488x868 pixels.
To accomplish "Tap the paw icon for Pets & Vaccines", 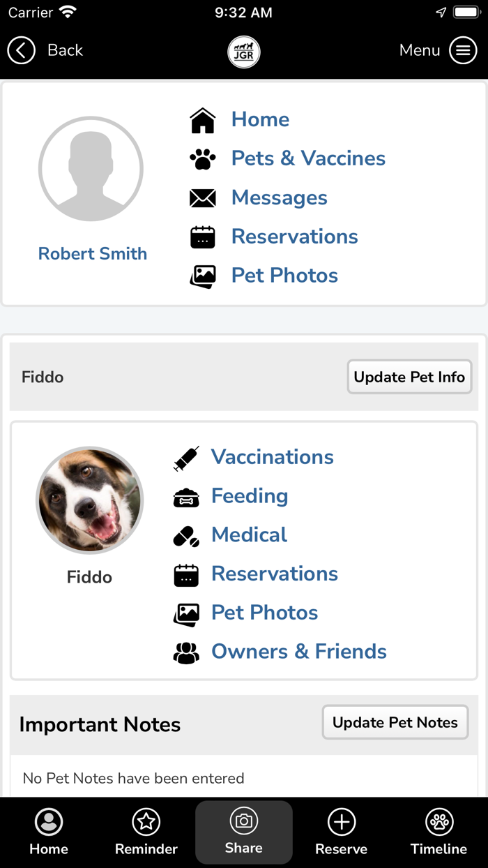I will tap(203, 159).
